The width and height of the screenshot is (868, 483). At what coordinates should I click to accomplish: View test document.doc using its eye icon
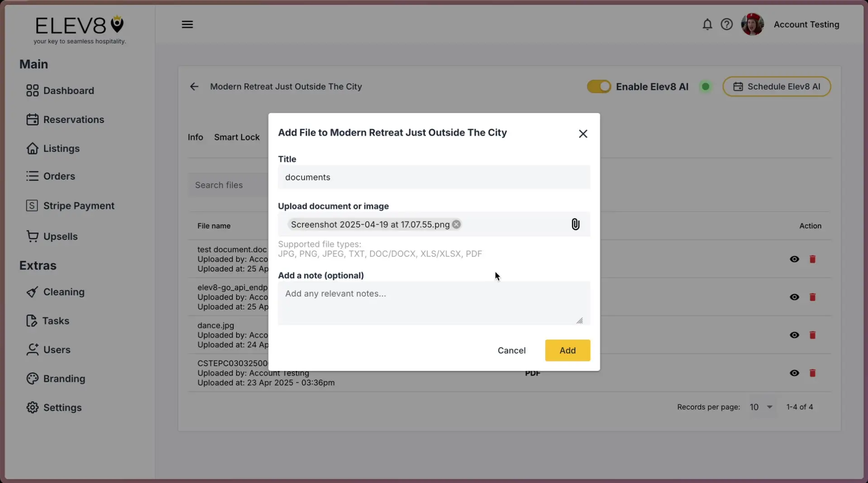(x=794, y=259)
